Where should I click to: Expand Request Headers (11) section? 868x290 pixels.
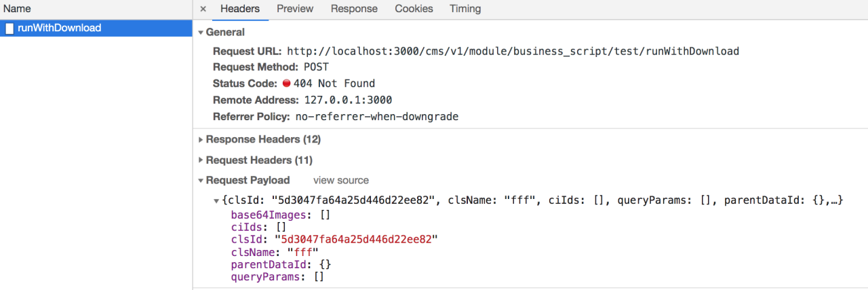pos(201,161)
